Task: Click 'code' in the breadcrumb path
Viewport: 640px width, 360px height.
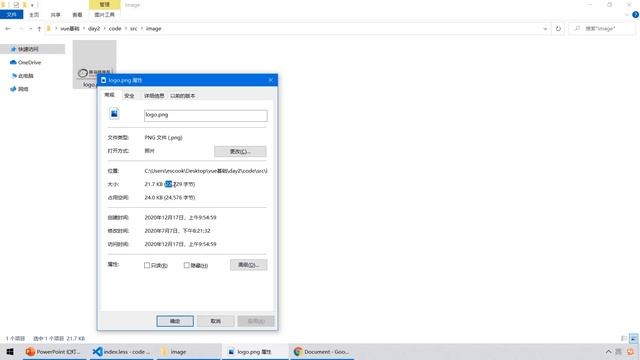Action: point(115,29)
